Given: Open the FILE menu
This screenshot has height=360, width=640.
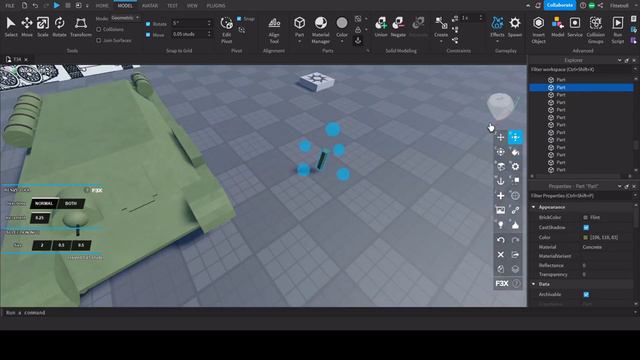Looking at the screenshot, I should [x=10, y=6].
